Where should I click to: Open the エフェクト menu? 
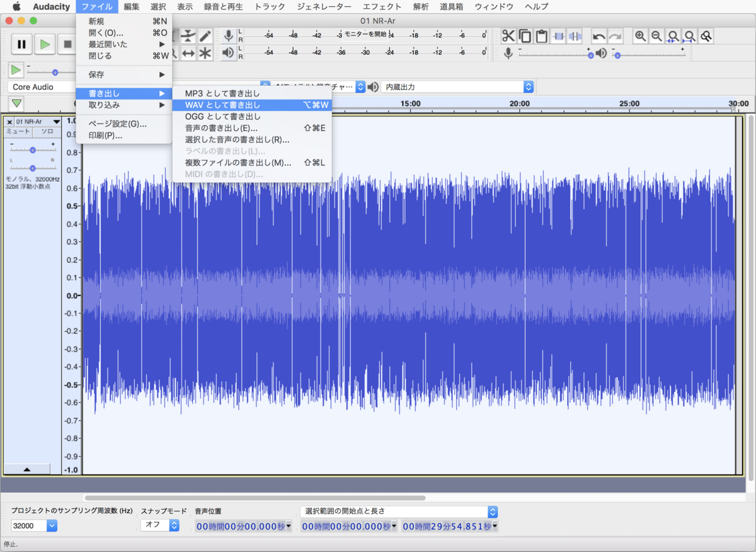click(382, 7)
